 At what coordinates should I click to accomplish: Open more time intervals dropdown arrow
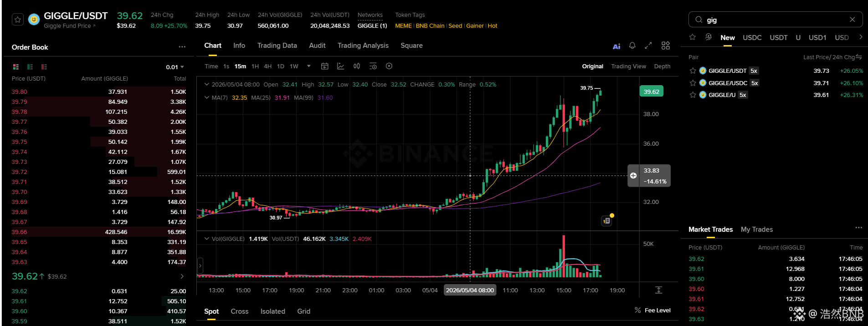[309, 66]
